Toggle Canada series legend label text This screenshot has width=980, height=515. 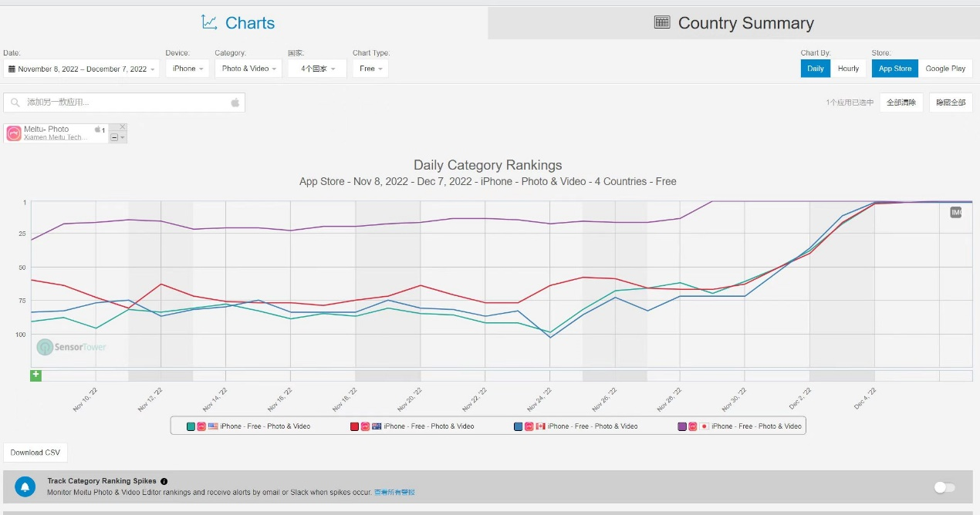(593, 426)
